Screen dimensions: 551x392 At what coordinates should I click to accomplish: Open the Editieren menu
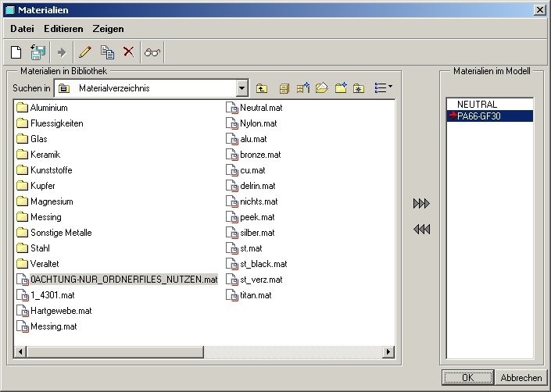pyautogui.click(x=63, y=29)
